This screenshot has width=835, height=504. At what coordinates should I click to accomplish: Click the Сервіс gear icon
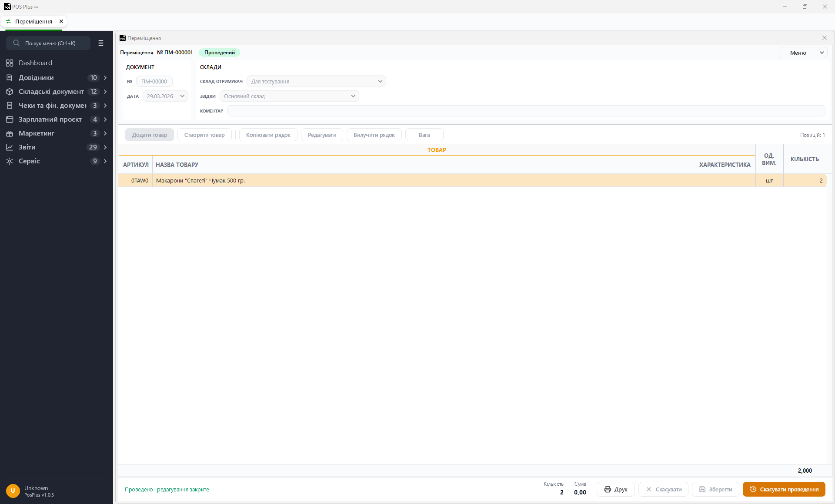point(10,161)
